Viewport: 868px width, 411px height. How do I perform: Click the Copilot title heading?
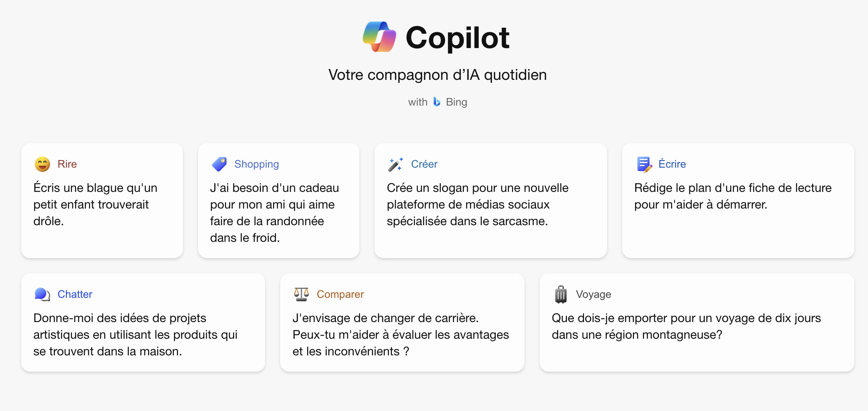pyautogui.click(x=457, y=38)
